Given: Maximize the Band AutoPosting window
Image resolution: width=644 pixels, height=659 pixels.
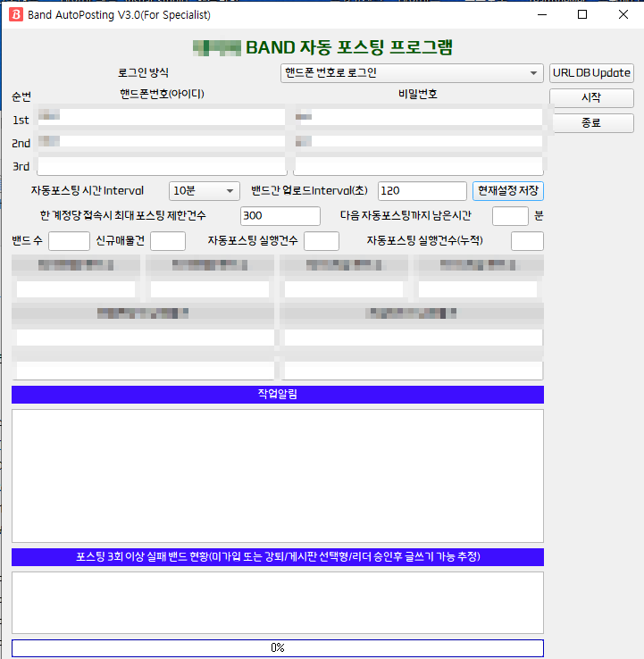Looking at the screenshot, I should point(582,14).
